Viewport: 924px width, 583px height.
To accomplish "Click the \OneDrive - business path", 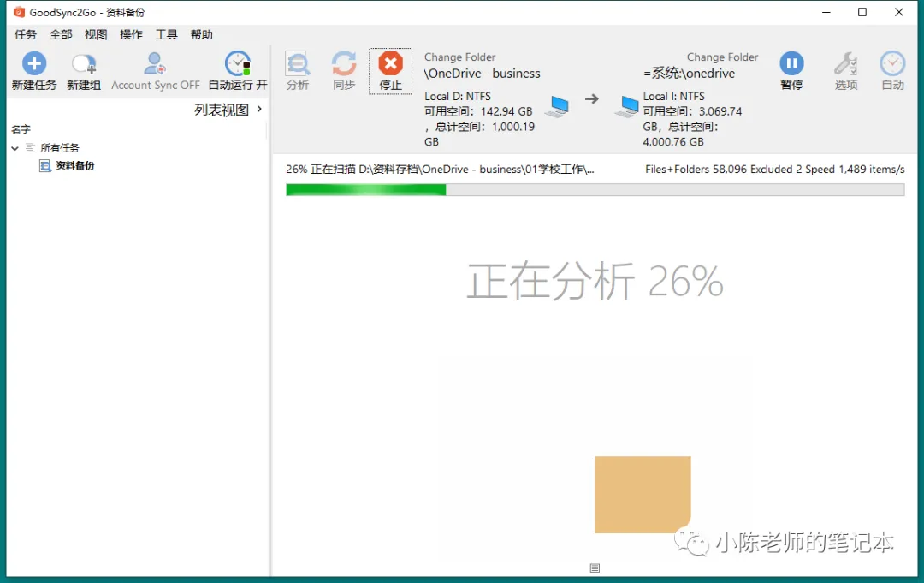I will click(482, 74).
